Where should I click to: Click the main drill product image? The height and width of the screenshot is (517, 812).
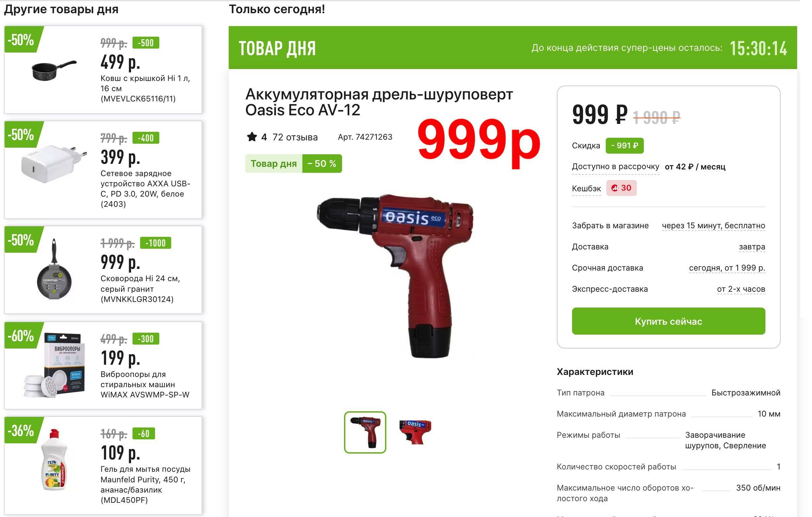point(395,276)
